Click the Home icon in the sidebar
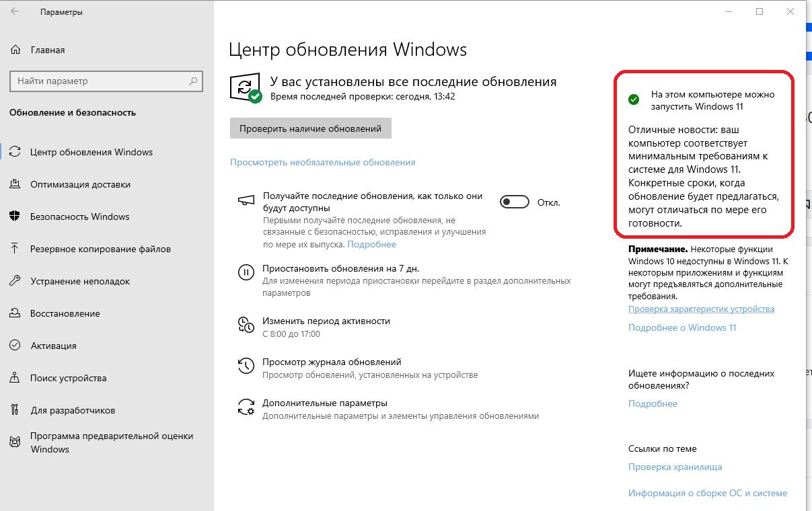This screenshot has width=812, height=511. coord(15,50)
